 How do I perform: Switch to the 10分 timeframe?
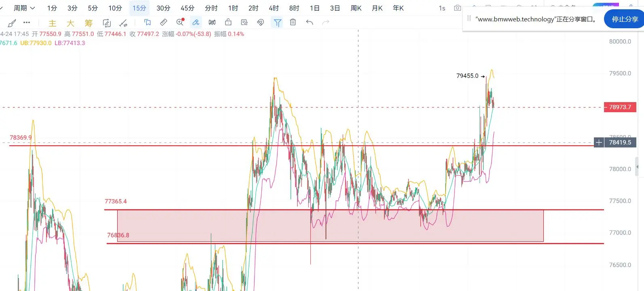click(115, 8)
